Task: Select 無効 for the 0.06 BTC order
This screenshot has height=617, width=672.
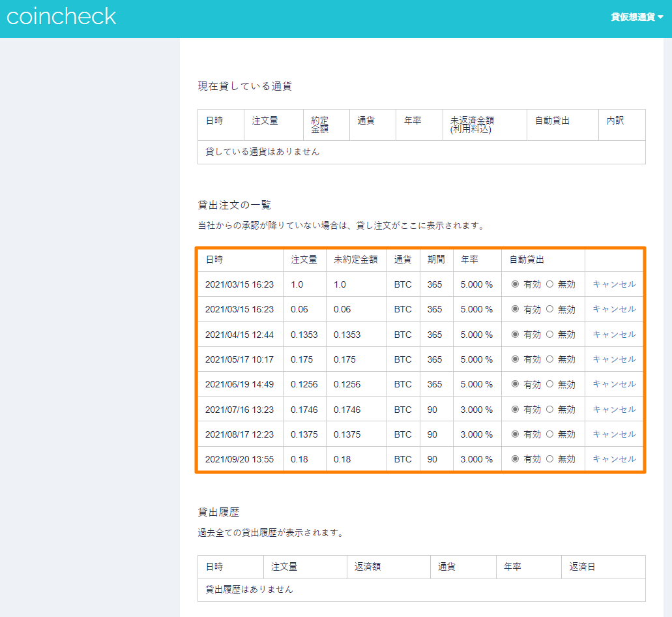Action: click(x=550, y=309)
